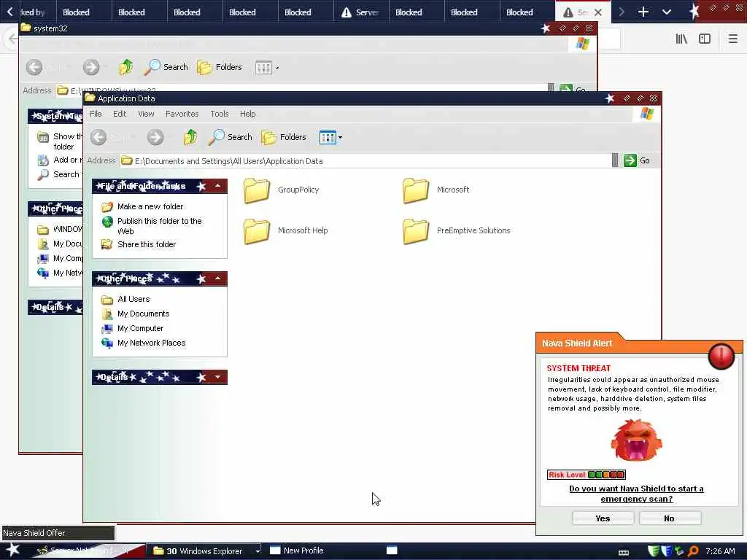The height and width of the screenshot is (560, 747).
Task: Click the Risk Level indicator bar
Action: click(586, 474)
